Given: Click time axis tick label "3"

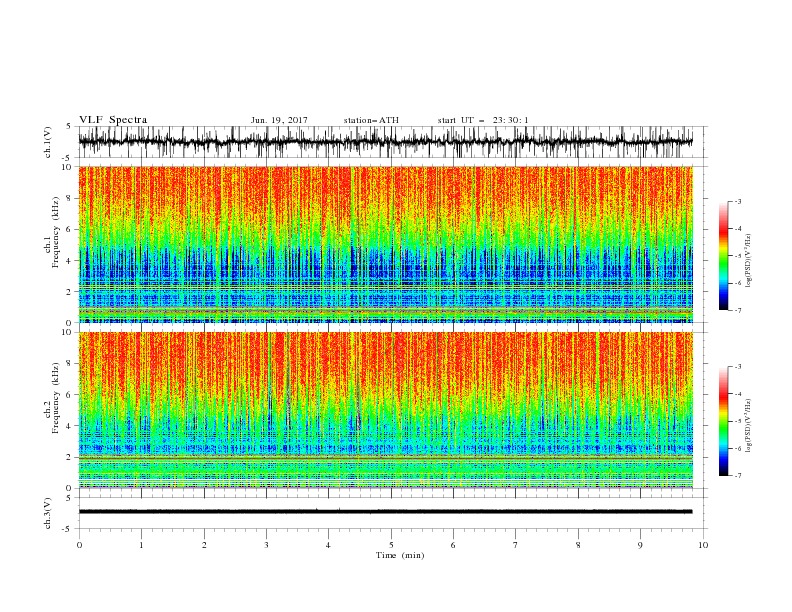Looking at the screenshot, I should pos(267,545).
